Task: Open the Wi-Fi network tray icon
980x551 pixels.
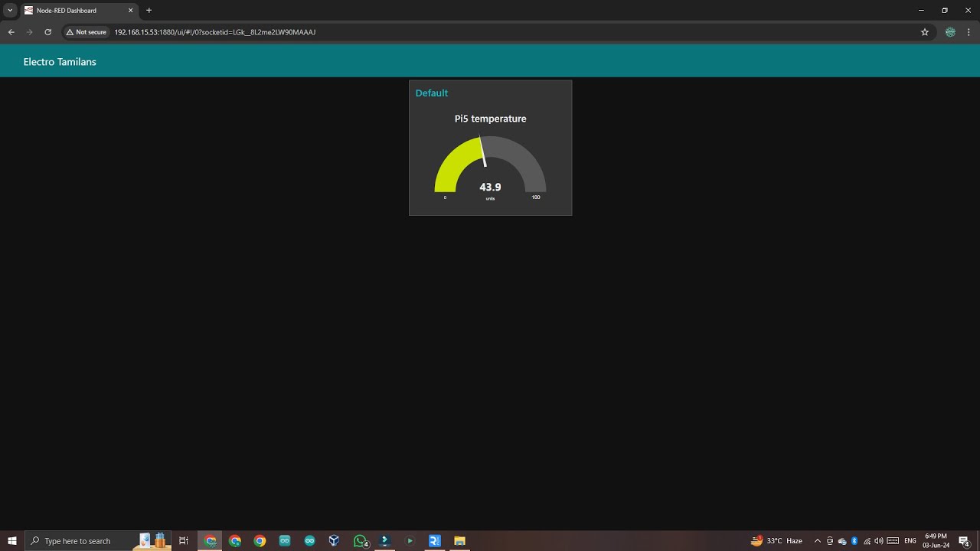Action: click(x=867, y=541)
